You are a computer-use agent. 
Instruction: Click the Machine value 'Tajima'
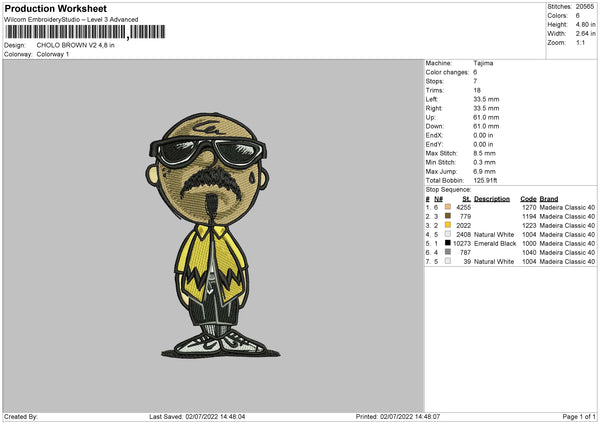(x=483, y=63)
